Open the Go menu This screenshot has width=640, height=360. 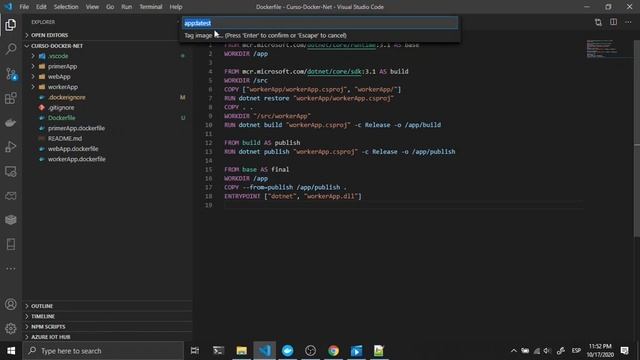coord(110,7)
